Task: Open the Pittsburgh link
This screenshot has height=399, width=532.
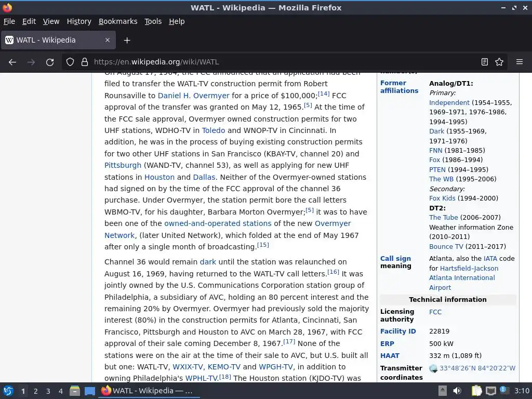Action: (x=123, y=165)
